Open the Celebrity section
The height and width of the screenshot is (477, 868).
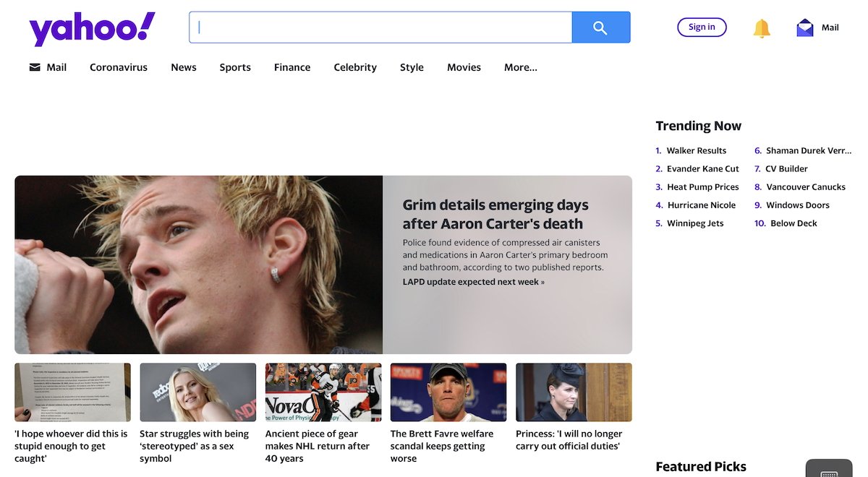pos(355,67)
